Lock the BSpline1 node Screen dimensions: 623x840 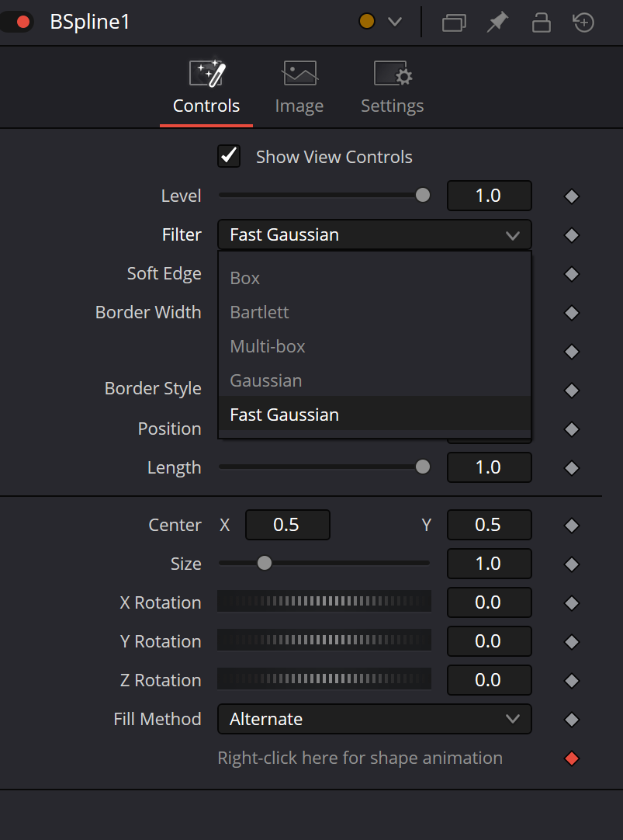coord(541,23)
